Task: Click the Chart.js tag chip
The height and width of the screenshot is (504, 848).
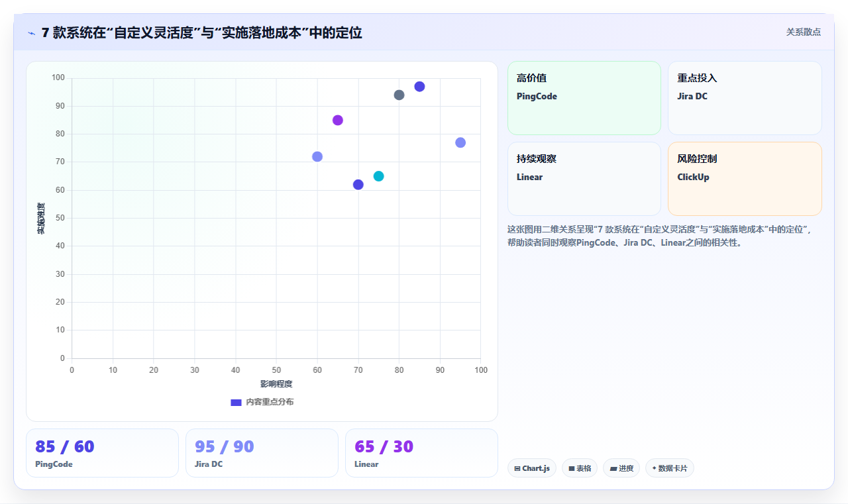Action: (532, 468)
